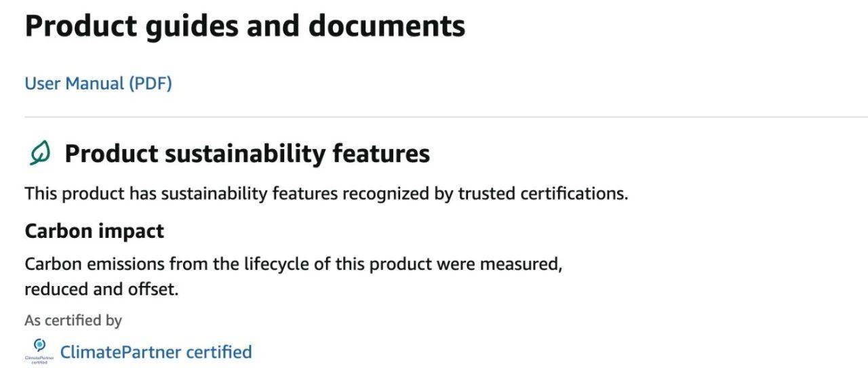
Task: Click the 'reduced and offset.' text line
Action: coord(102,289)
